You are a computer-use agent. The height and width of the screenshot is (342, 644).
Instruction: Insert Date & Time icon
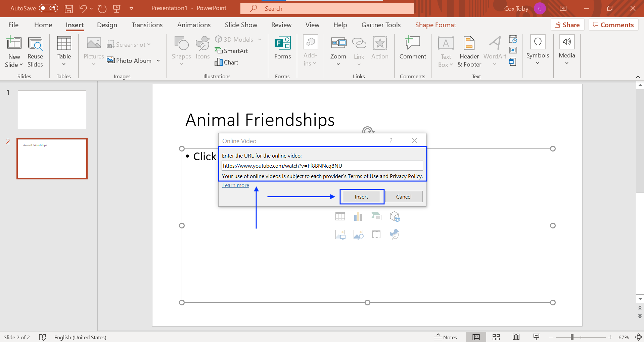coord(513,39)
